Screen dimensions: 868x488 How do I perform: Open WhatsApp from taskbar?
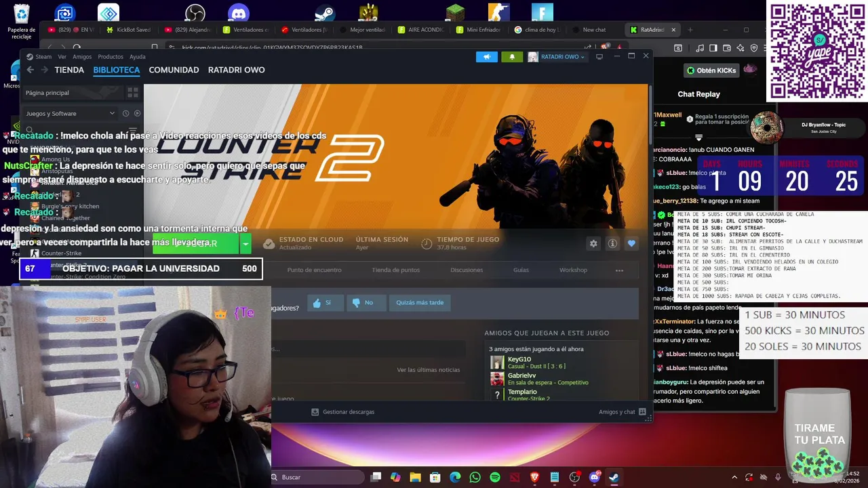tap(475, 477)
